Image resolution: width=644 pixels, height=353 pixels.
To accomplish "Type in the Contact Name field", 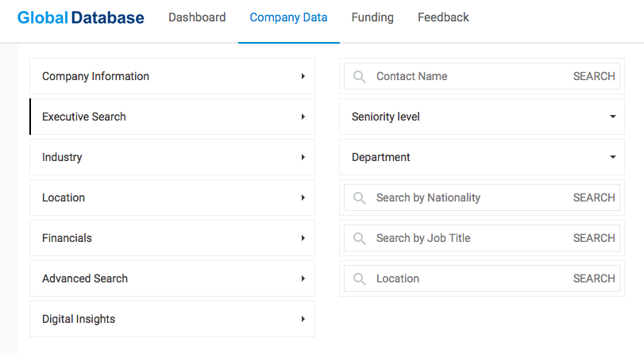I will (469, 77).
